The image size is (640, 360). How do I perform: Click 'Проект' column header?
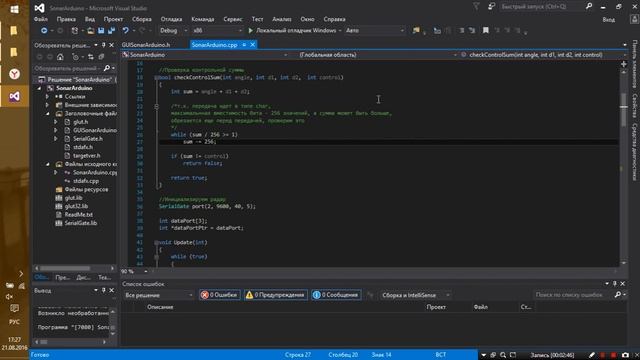tap(436, 307)
